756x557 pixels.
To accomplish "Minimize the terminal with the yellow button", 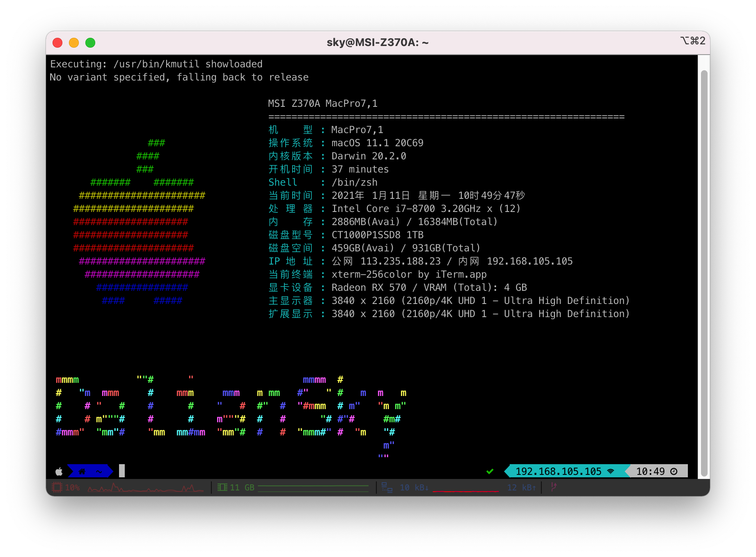I will (x=74, y=43).
